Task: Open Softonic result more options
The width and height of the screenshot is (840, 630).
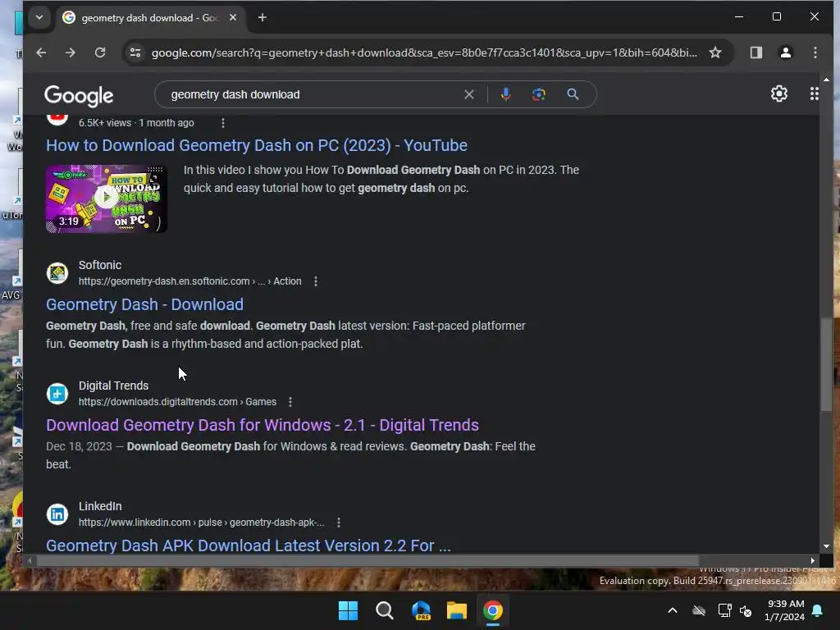Action: coord(316,281)
